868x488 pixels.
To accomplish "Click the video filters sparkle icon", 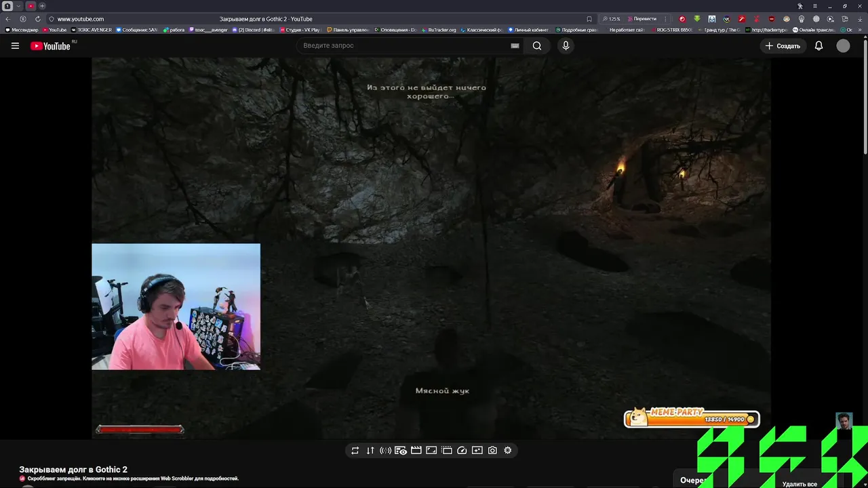I will tap(477, 450).
